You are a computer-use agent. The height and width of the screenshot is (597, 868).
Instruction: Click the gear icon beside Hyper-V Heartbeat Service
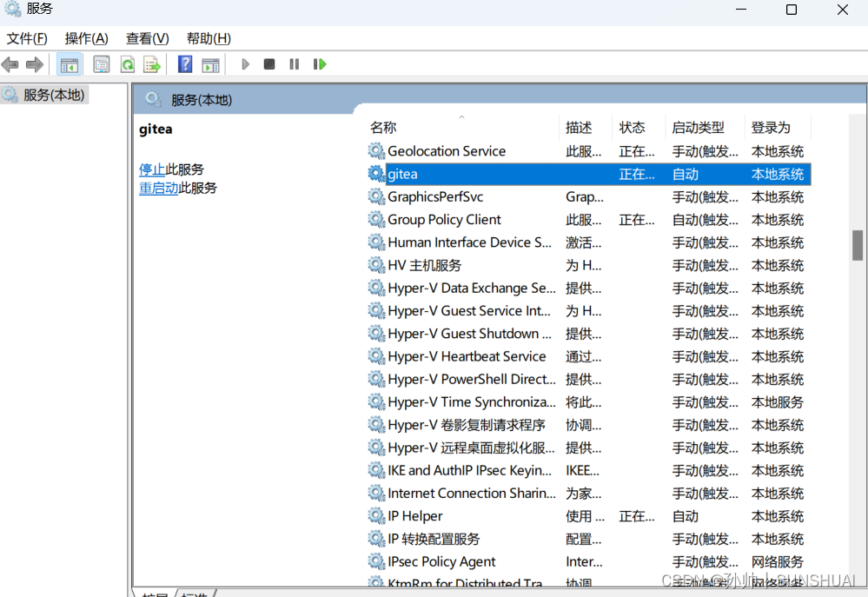coord(376,356)
